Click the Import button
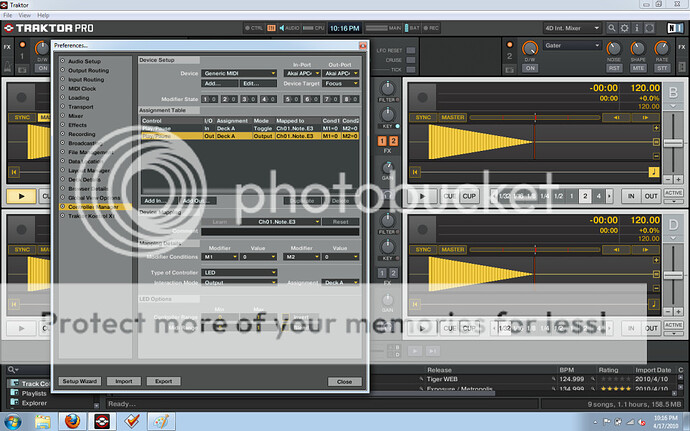This screenshot has width=690, height=431. click(x=124, y=381)
